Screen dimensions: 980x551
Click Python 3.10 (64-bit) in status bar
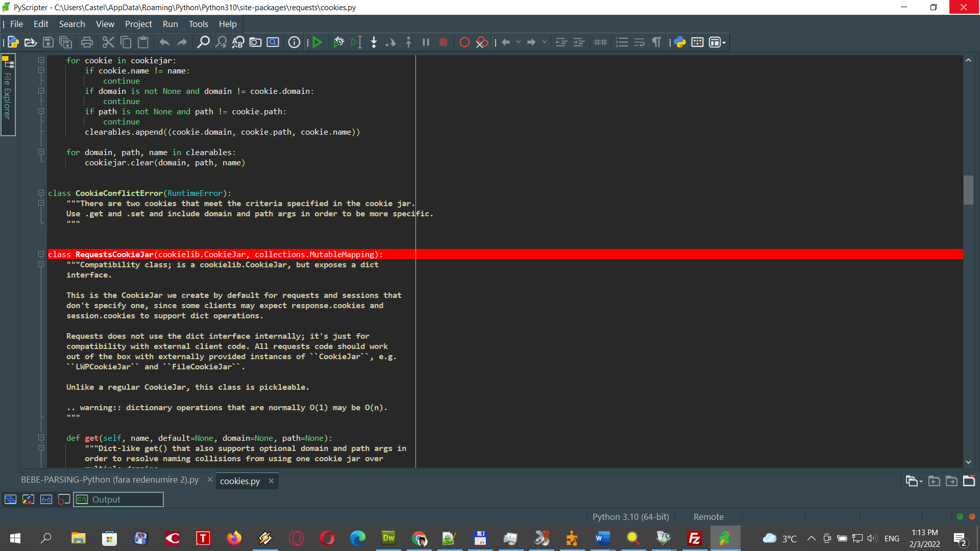pyautogui.click(x=630, y=517)
